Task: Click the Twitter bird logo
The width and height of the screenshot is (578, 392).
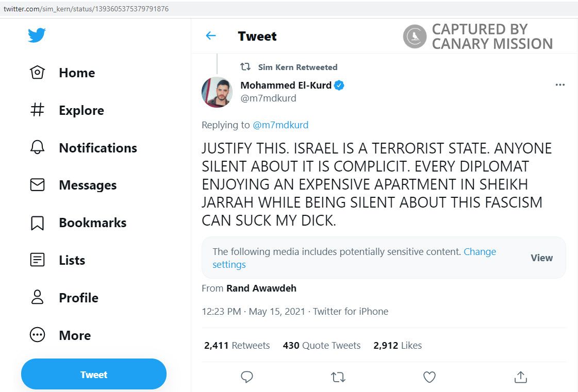Action: pos(37,35)
